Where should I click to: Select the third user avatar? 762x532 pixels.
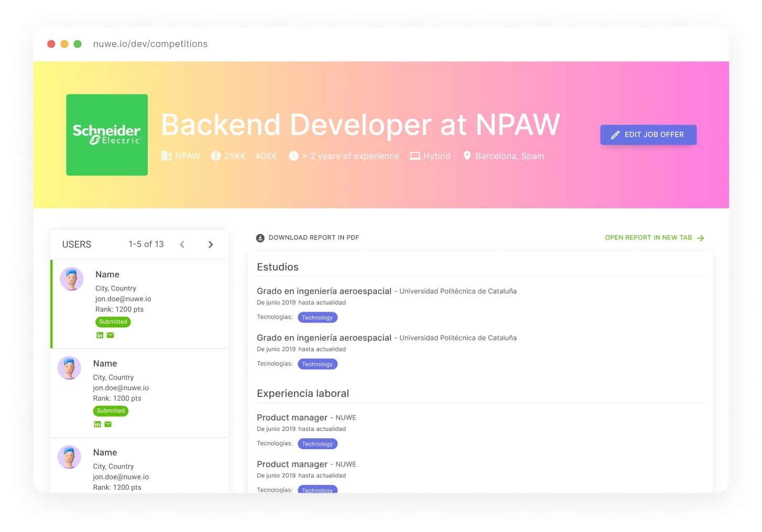point(69,457)
